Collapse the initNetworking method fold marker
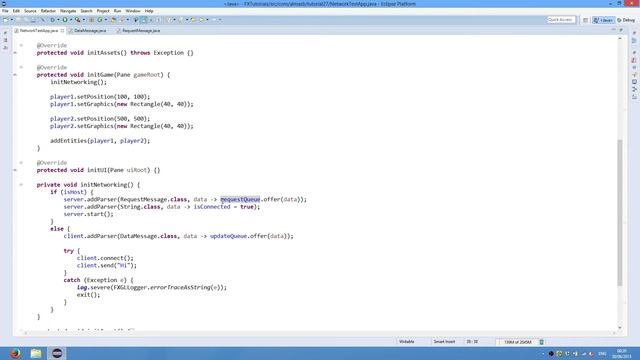This screenshot has height=360, width=640. click(x=21, y=184)
